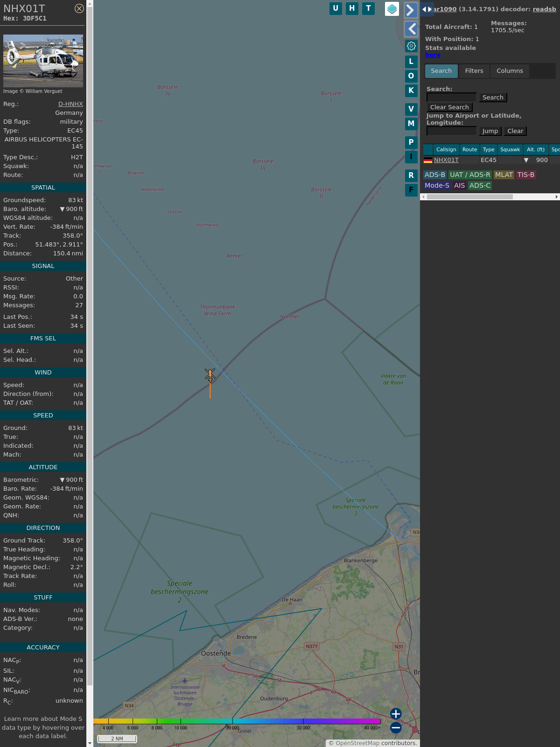Click the helicopter icon on the map
The width and height of the screenshot is (560, 747).
click(x=210, y=375)
